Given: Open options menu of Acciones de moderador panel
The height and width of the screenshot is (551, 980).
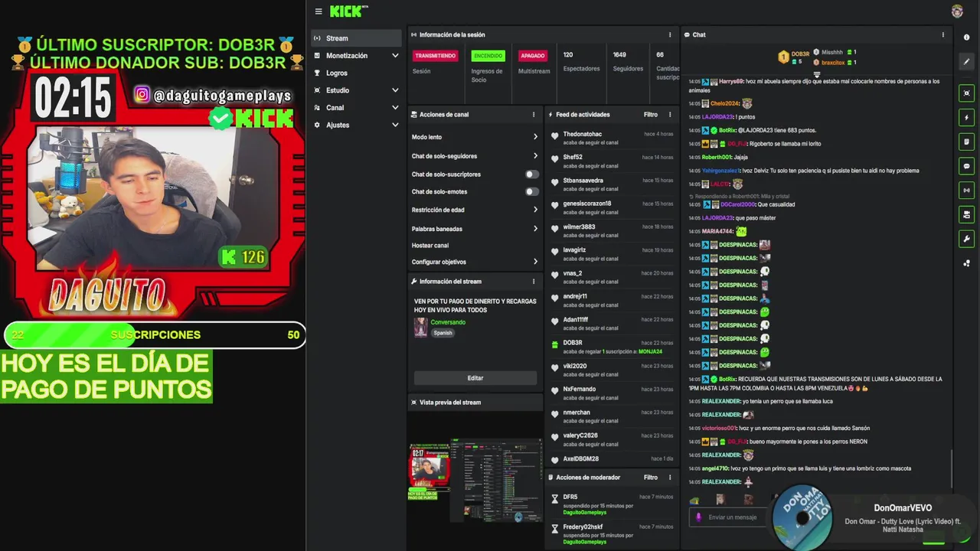Looking at the screenshot, I should [x=669, y=478].
